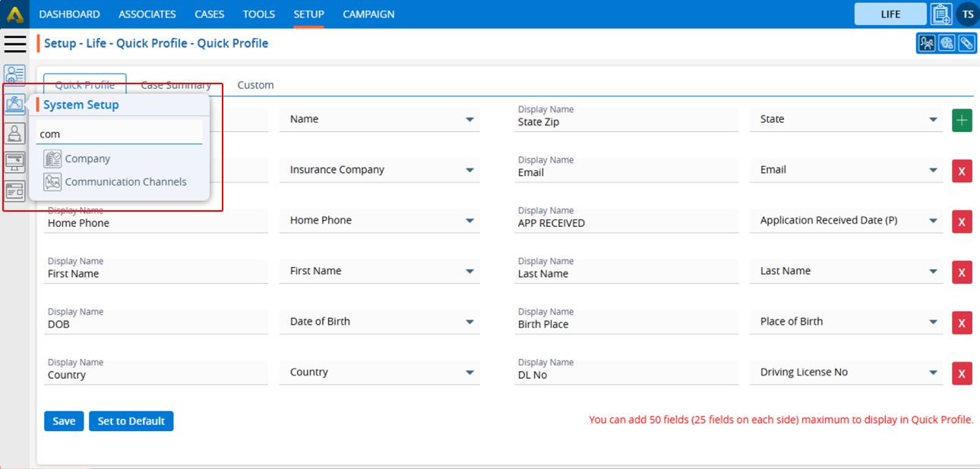Choose Communication Channels in search results
The height and width of the screenshot is (469, 980).
[125, 182]
